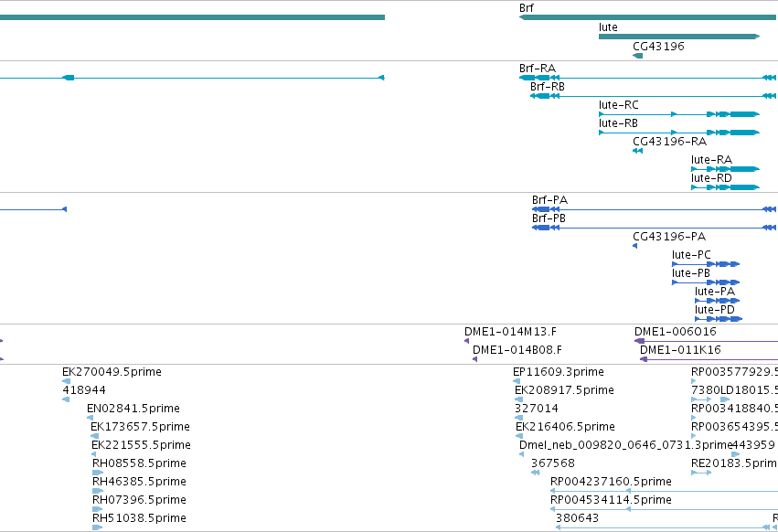This screenshot has width=778, height=532.
Task: Select the Brf-RB transcript feature
Action: (654, 96)
